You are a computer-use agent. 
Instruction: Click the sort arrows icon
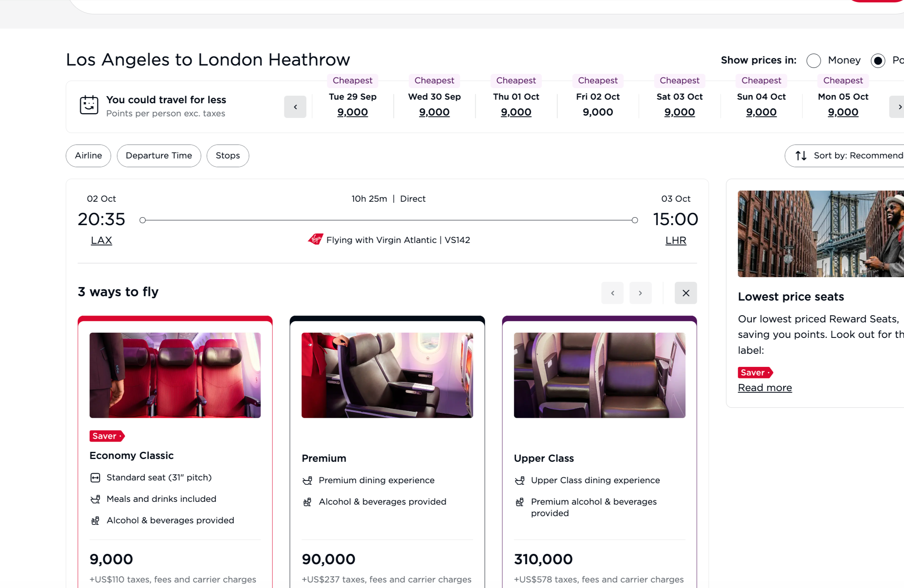coord(801,156)
